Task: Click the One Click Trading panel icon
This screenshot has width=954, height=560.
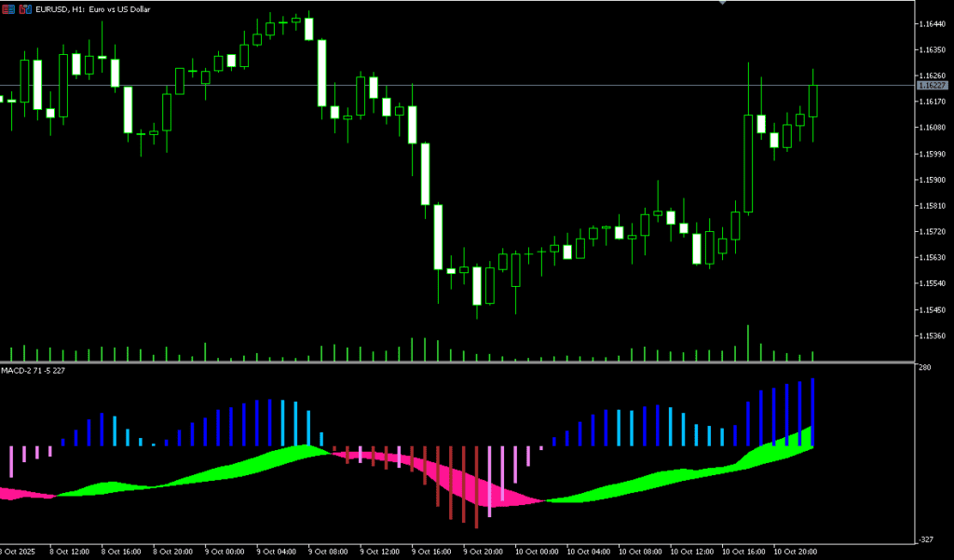Action: [x=7, y=8]
